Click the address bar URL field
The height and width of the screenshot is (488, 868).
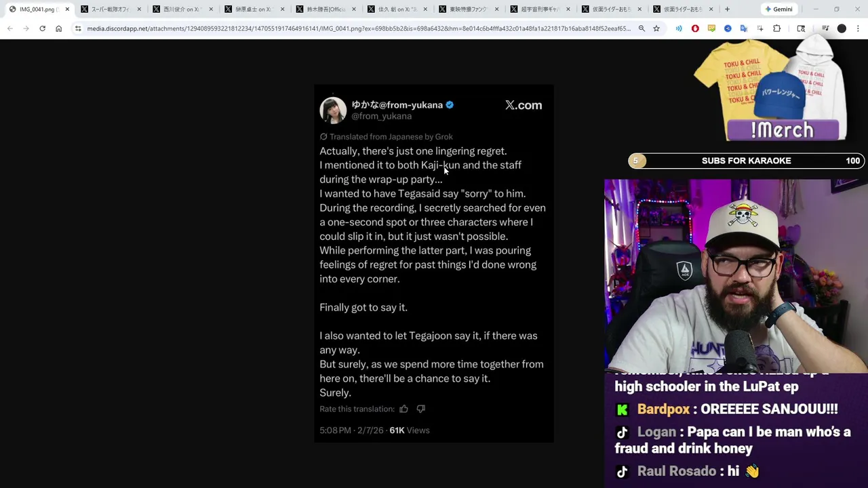(359, 28)
